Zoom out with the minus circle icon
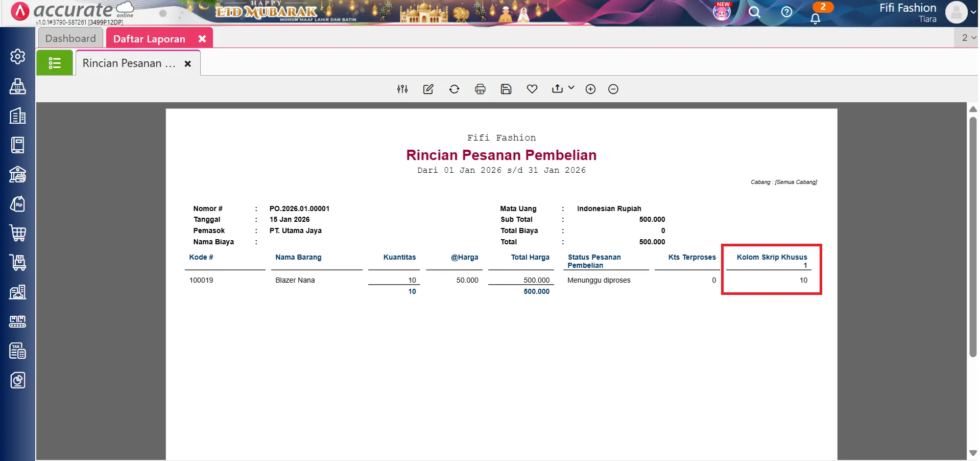 [x=613, y=89]
